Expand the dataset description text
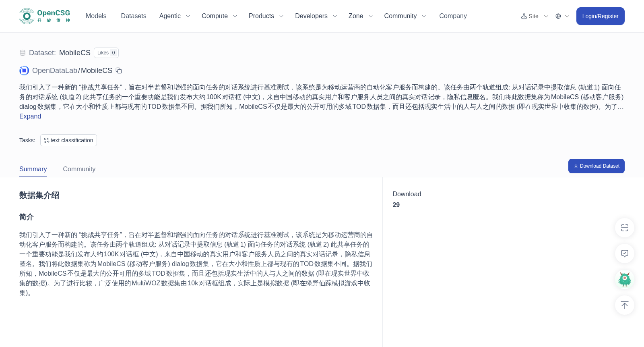This screenshot has width=644, height=347. (x=30, y=116)
